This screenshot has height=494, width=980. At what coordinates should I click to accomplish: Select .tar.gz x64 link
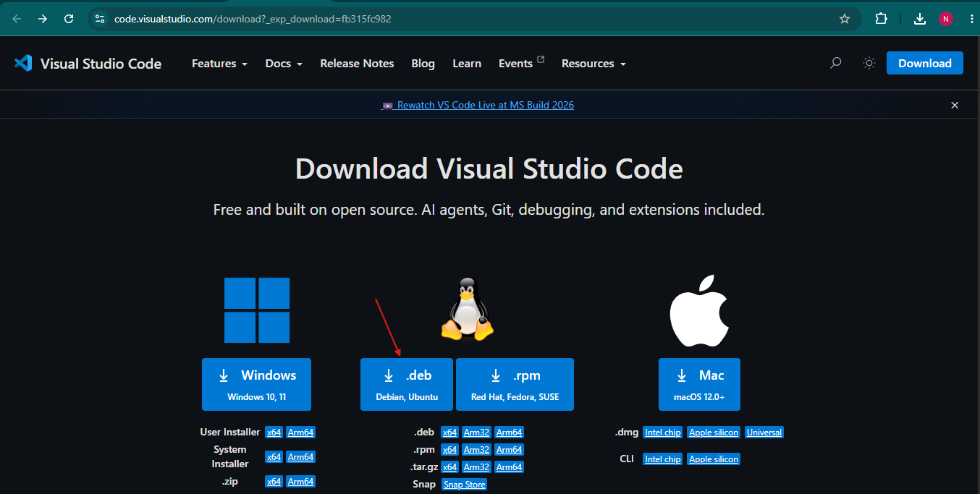tap(449, 467)
